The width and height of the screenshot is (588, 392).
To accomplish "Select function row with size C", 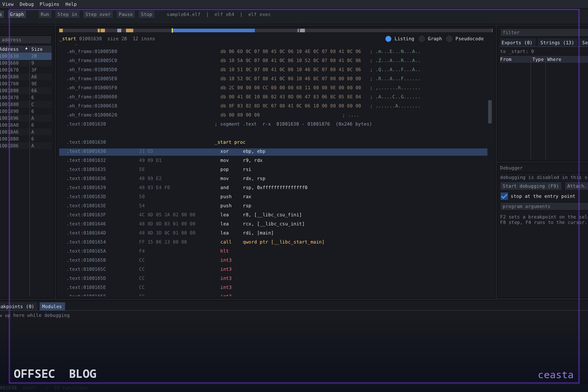I will pyautogui.click(x=25, y=105).
